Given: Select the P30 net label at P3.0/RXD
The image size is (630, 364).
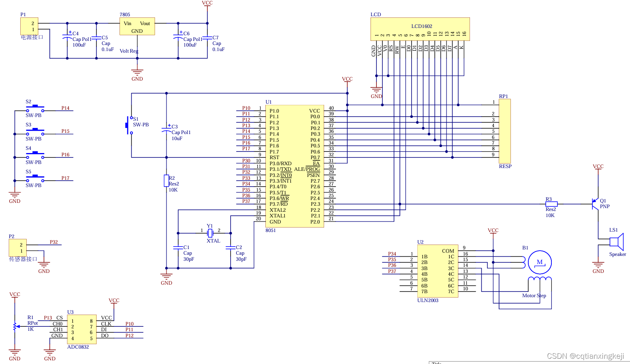Looking at the screenshot, I should click(x=246, y=161).
